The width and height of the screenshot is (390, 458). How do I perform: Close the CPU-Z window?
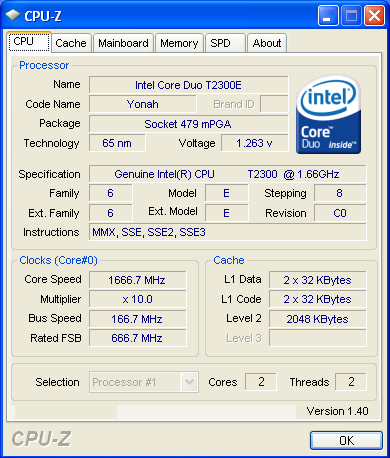point(374,15)
